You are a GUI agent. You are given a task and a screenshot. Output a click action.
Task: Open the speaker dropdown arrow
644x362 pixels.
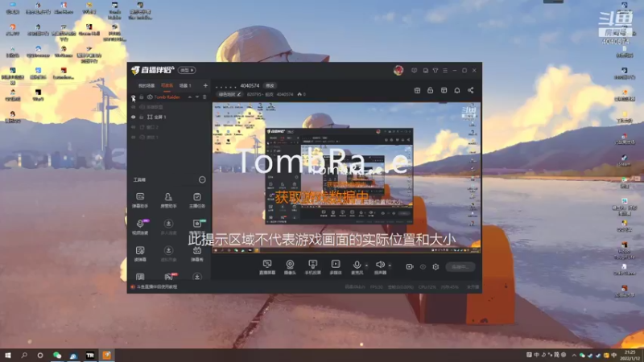390,265
